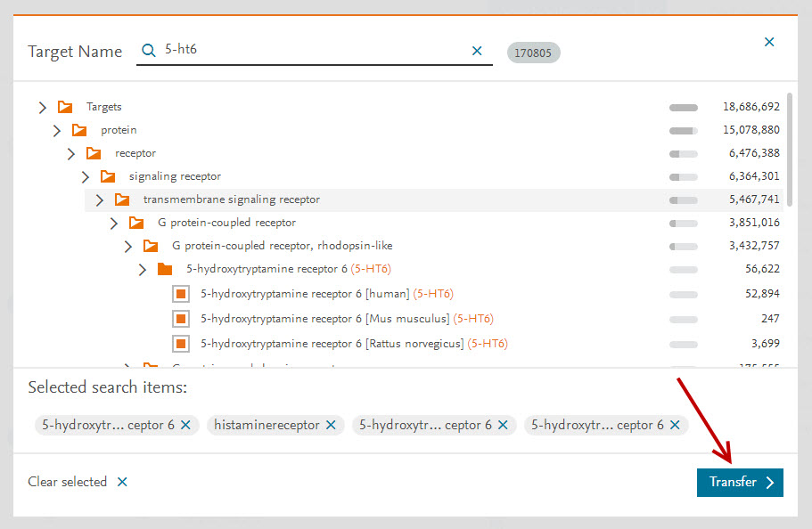812x529 pixels.
Task: Expand the Targets tree node
Action: [x=42, y=107]
